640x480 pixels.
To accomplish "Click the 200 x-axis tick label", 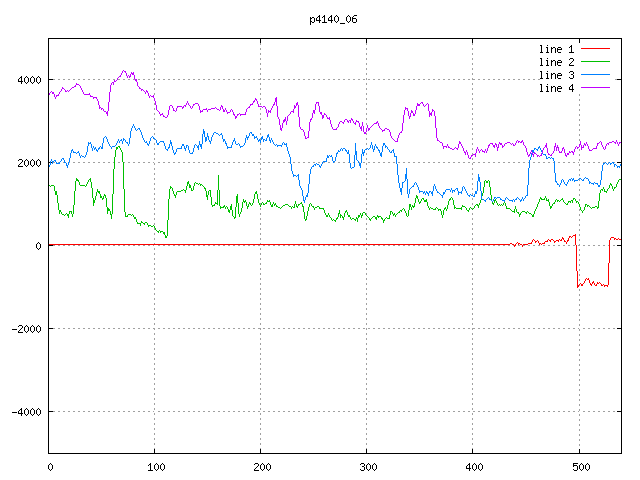I will (261, 466).
